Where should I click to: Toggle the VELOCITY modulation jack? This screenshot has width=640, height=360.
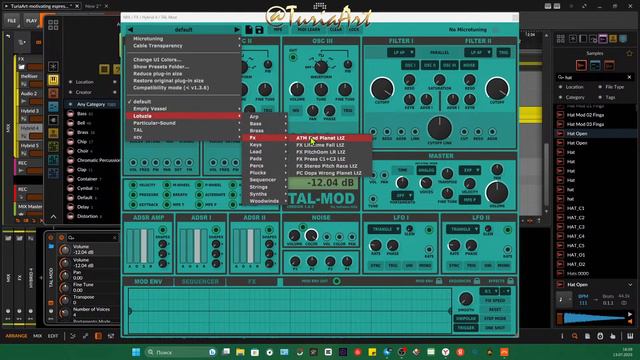(x=133, y=185)
